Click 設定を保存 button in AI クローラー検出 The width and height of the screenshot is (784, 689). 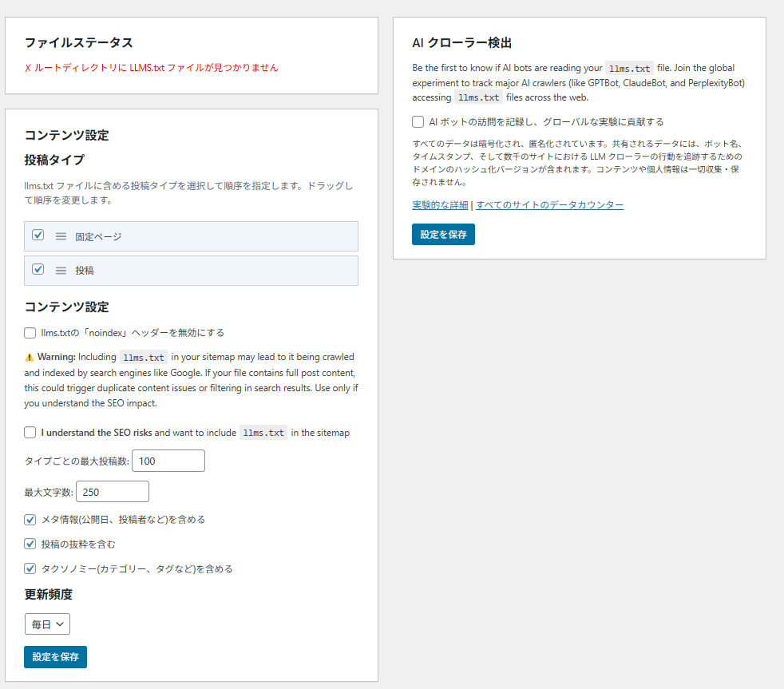[x=444, y=235]
